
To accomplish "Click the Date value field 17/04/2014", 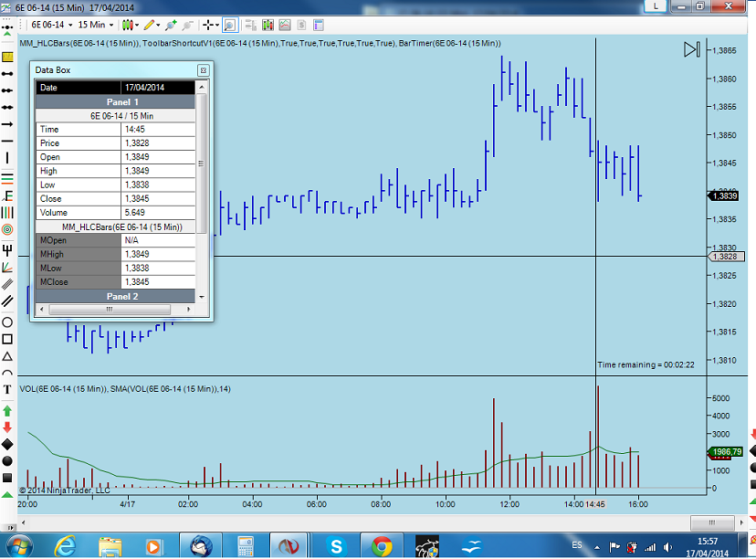I will point(159,88).
